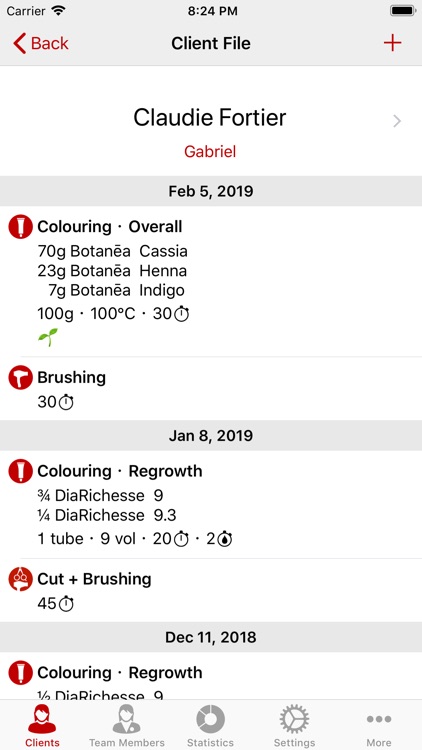Screen dimensions: 422x750
Task: Go back using the Back button
Action: [41, 43]
